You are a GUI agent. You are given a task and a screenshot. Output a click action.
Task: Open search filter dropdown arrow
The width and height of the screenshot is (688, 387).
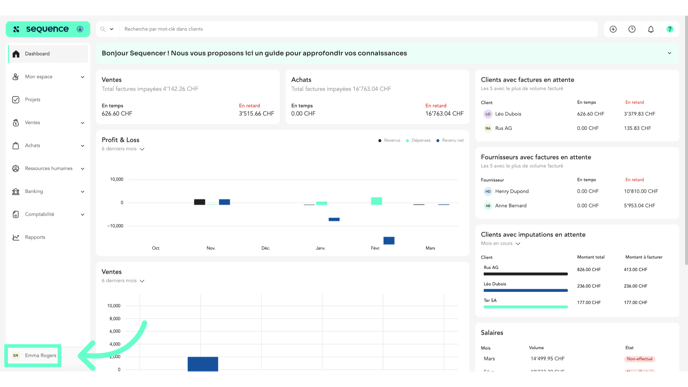[x=111, y=29]
